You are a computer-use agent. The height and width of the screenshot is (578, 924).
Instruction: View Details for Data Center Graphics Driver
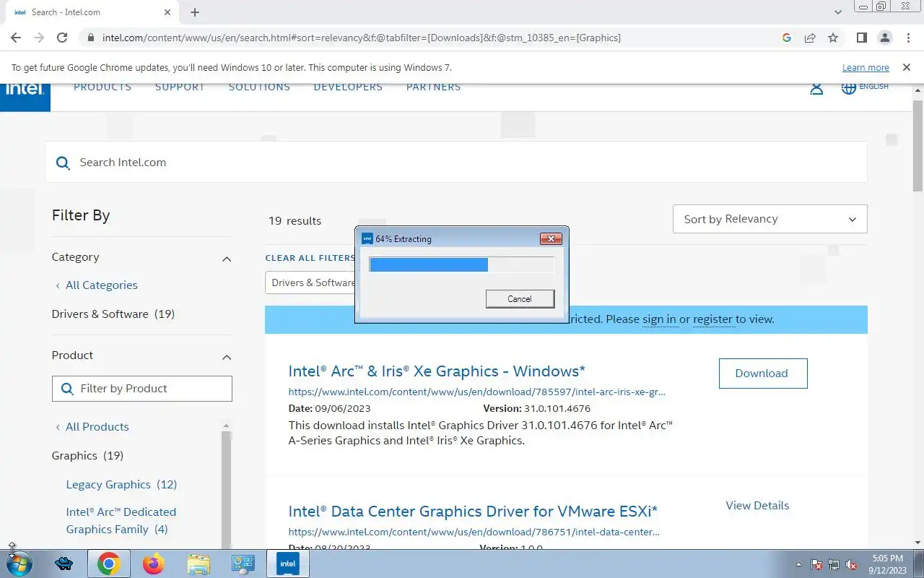click(x=757, y=506)
